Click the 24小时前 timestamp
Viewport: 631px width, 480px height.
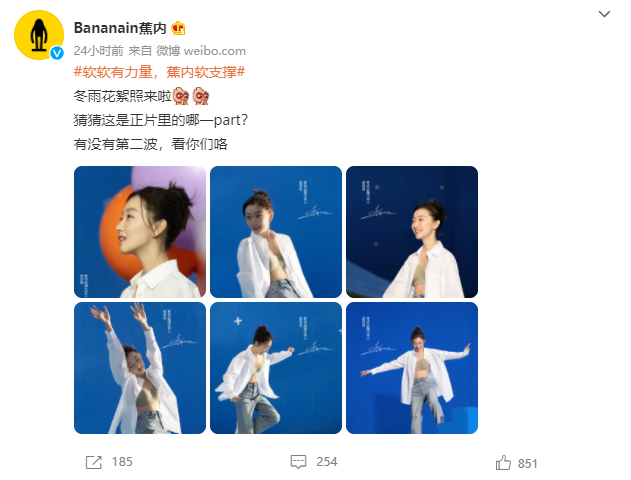98,51
